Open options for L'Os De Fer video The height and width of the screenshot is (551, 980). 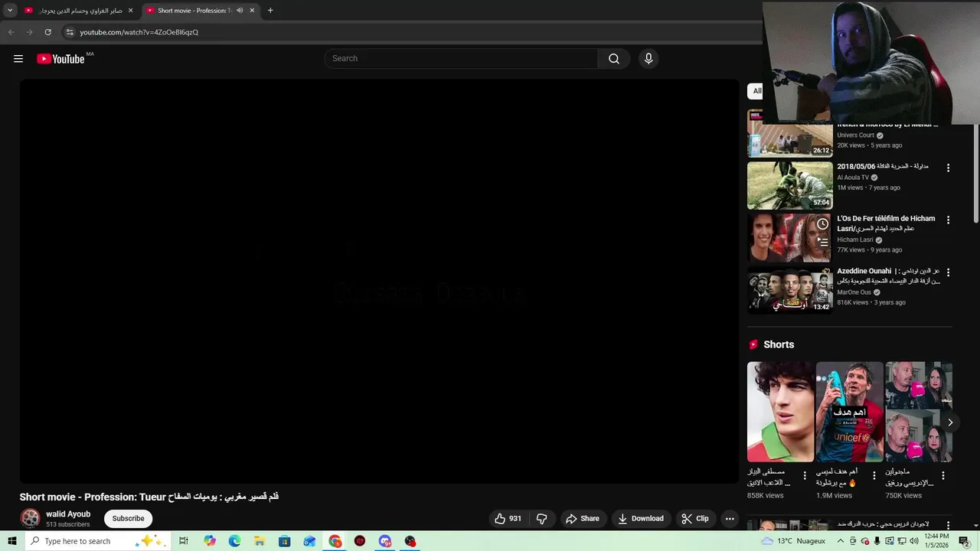[x=948, y=220]
